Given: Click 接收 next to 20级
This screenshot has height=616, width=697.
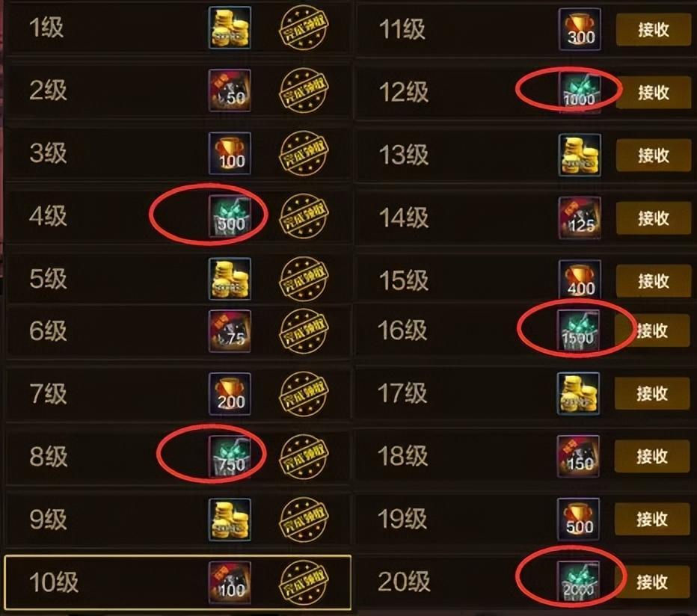Looking at the screenshot, I should coord(652,582).
